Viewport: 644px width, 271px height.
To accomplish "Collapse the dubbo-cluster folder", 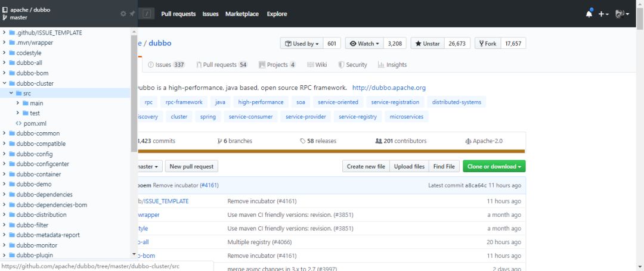I will coord(4,83).
